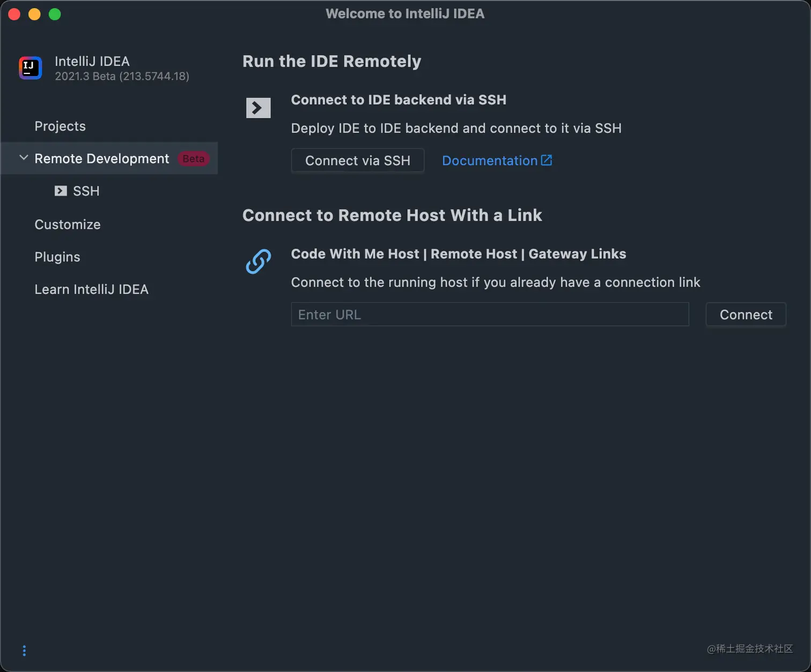Click the blue chain link icon
The height and width of the screenshot is (672, 811).
pyautogui.click(x=259, y=262)
